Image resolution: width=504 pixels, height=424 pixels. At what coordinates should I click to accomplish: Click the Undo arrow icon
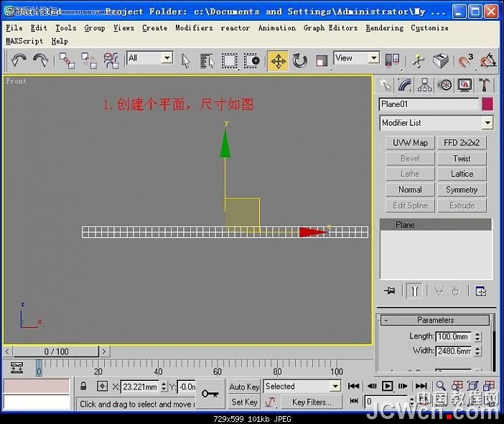[19, 60]
